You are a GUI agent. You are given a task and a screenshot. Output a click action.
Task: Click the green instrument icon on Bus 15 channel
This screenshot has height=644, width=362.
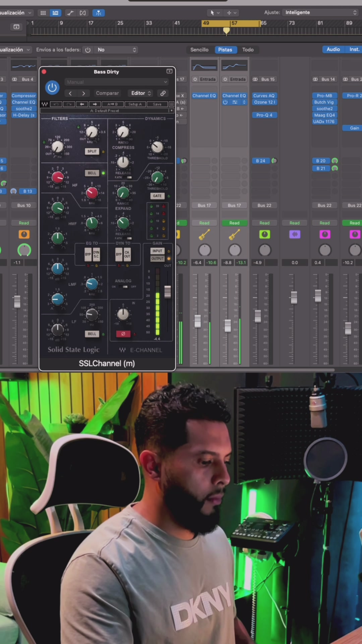(264, 234)
